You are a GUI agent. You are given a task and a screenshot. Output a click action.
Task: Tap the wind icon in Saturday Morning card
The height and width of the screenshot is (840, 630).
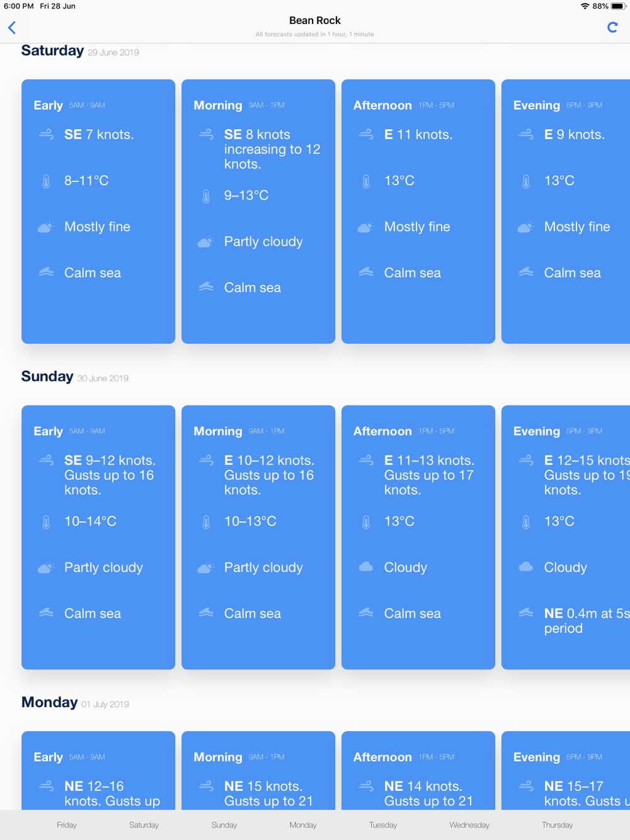click(x=206, y=134)
